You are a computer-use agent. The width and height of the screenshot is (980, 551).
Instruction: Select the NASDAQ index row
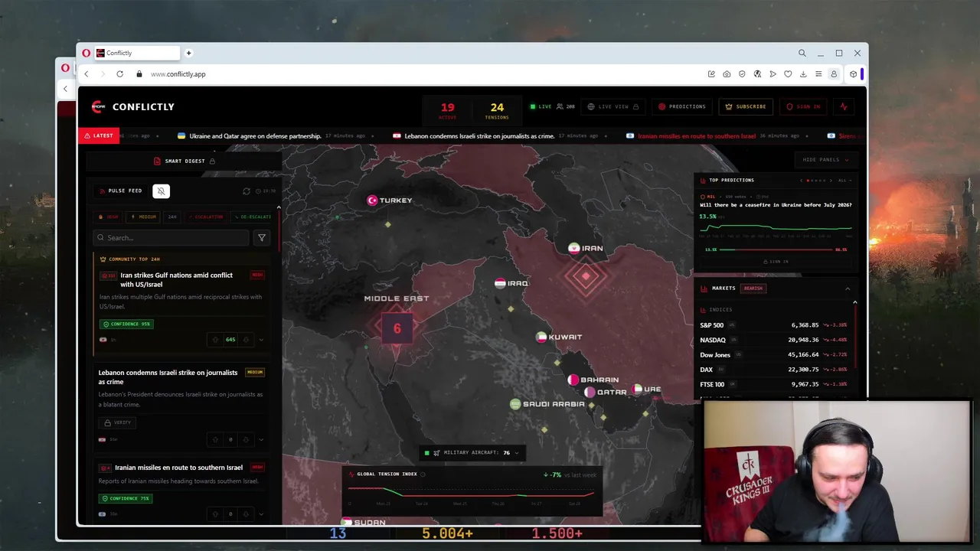point(773,341)
